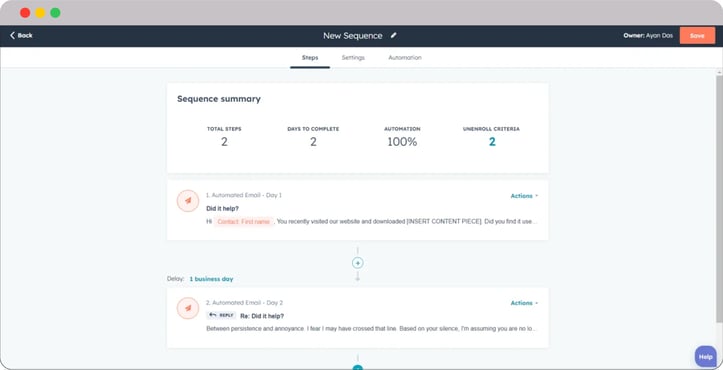Expand Actions dropdown for Day 1 email

tap(524, 196)
